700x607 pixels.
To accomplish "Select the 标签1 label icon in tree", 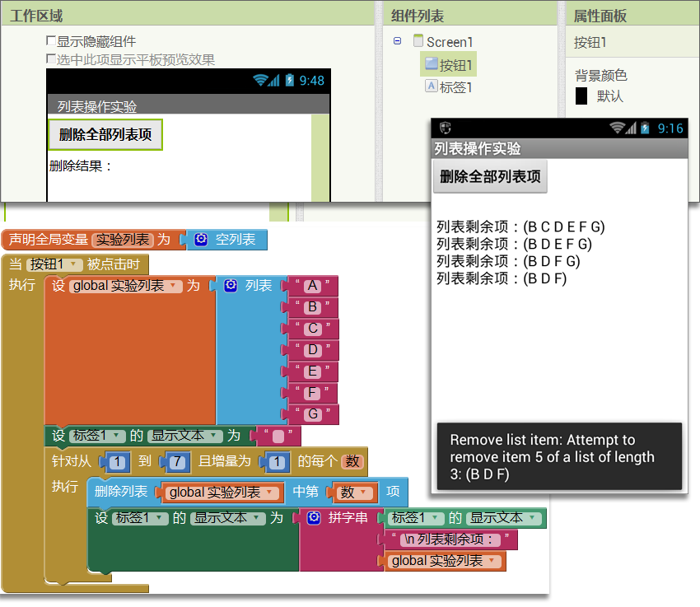I will (431, 86).
